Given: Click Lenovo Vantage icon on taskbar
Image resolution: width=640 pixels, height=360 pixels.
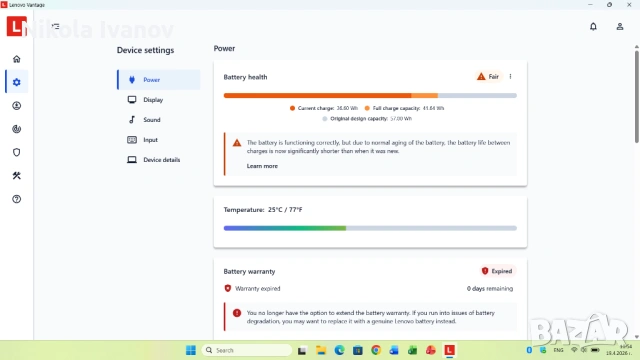Looking at the screenshot, I should coord(449,350).
